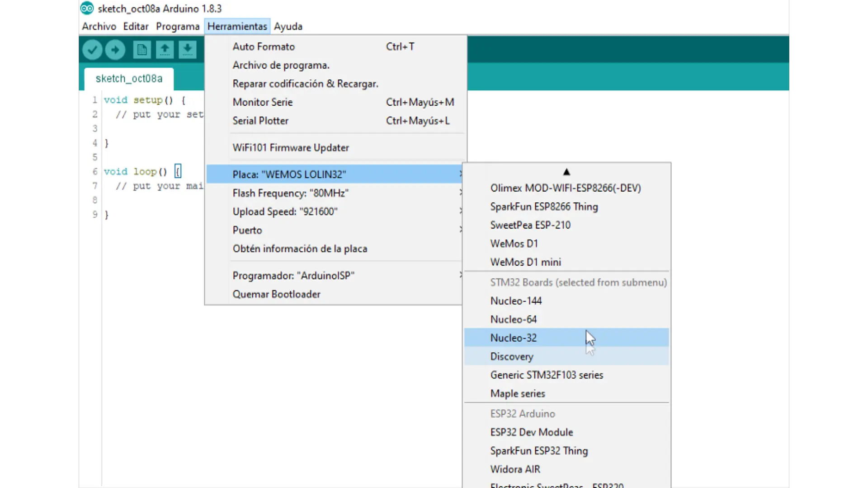Screen dimensions: 868x488
Task: Click the New sketch toolbar icon
Action: pos(142,50)
